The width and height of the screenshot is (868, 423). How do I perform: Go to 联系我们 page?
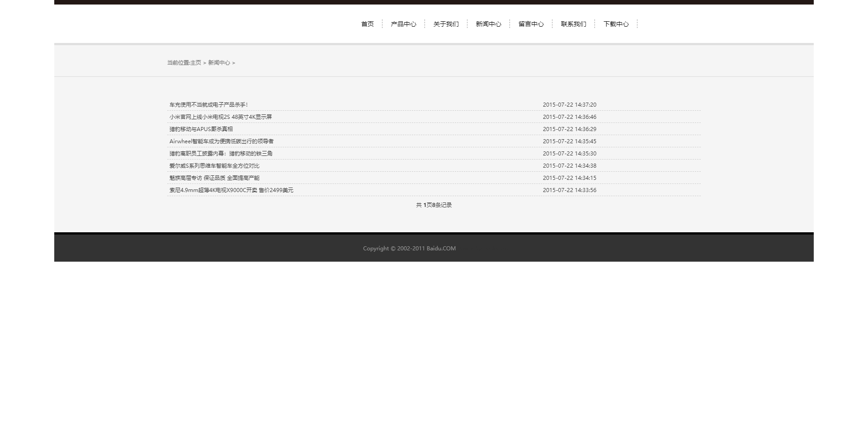[x=573, y=24]
